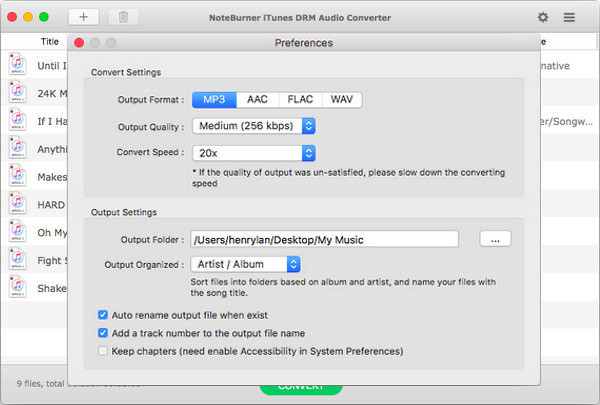Select WAV output format
This screenshot has width=600, height=405.
pyautogui.click(x=342, y=100)
